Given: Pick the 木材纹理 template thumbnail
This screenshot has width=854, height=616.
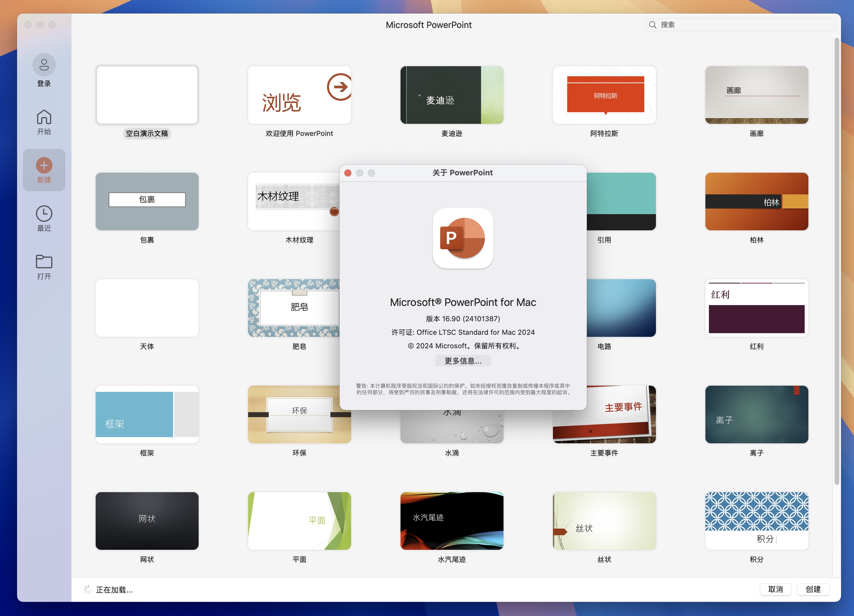Looking at the screenshot, I should (294, 201).
